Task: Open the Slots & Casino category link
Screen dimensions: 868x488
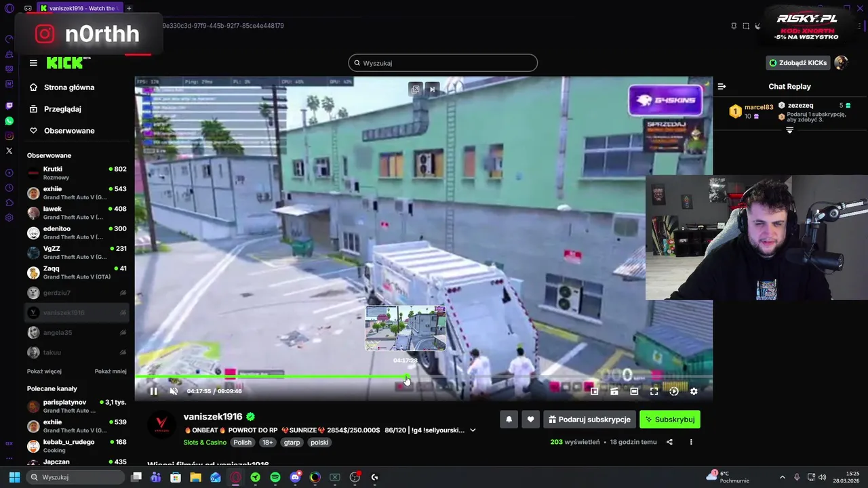Action: (205, 443)
